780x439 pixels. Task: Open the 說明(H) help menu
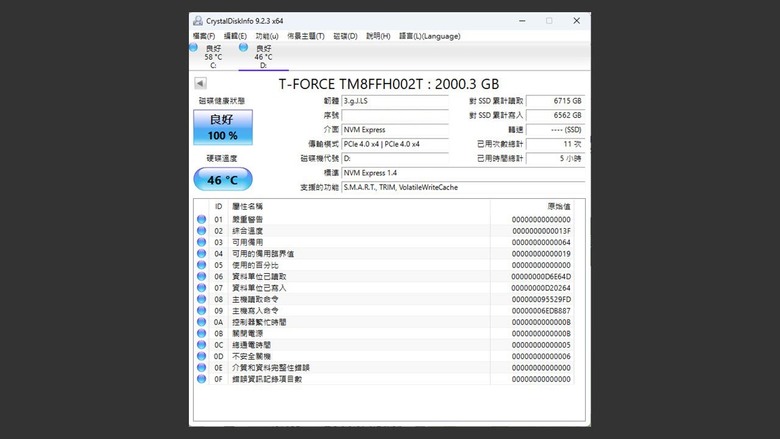coord(378,36)
